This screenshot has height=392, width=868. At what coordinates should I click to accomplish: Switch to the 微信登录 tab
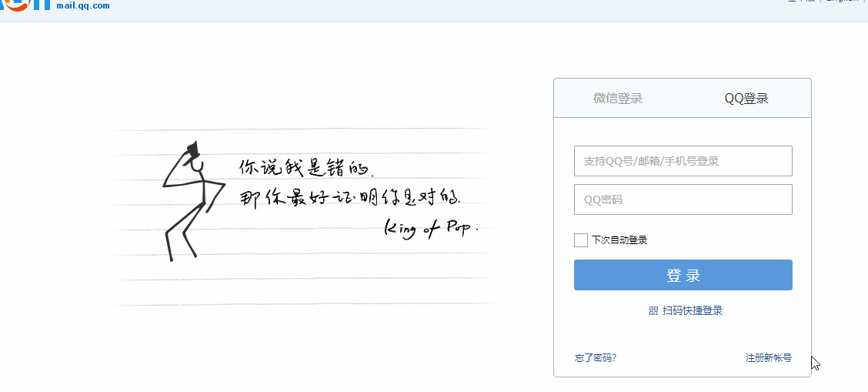point(618,99)
